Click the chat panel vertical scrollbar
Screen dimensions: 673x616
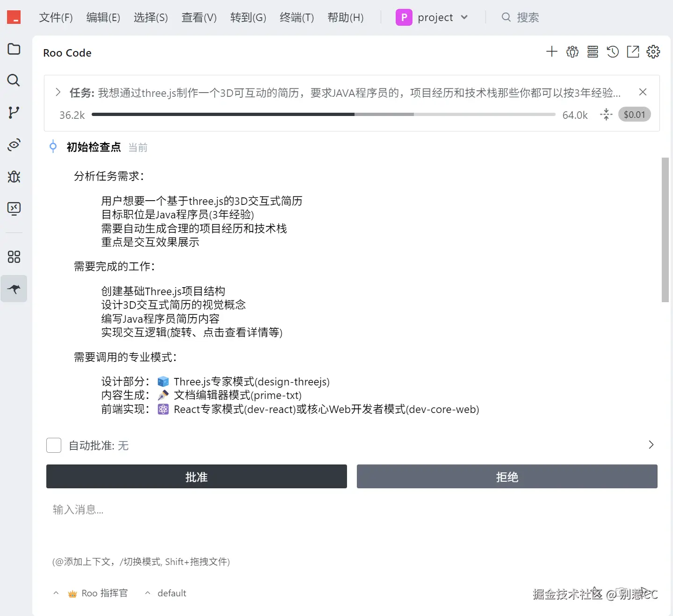click(x=665, y=230)
